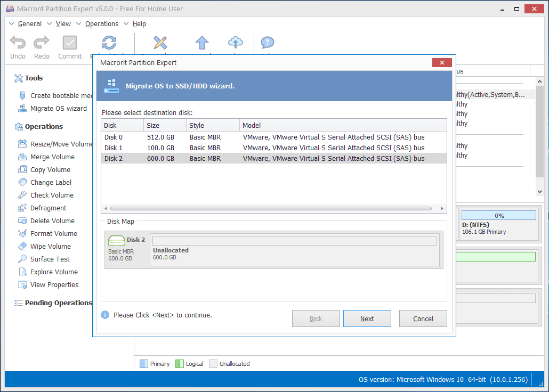The image size is (549, 392).
Task: Click the disk list scroll left arrow
Action: (x=106, y=209)
